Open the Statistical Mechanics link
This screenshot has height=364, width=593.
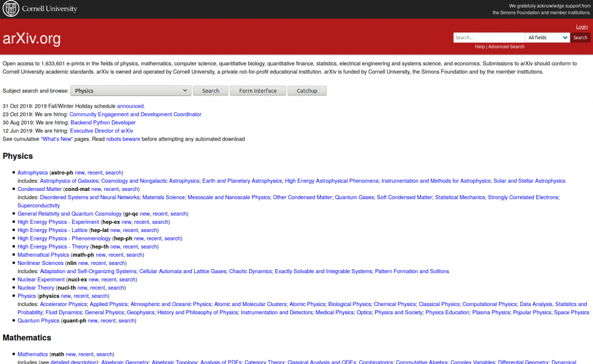pos(460,197)
